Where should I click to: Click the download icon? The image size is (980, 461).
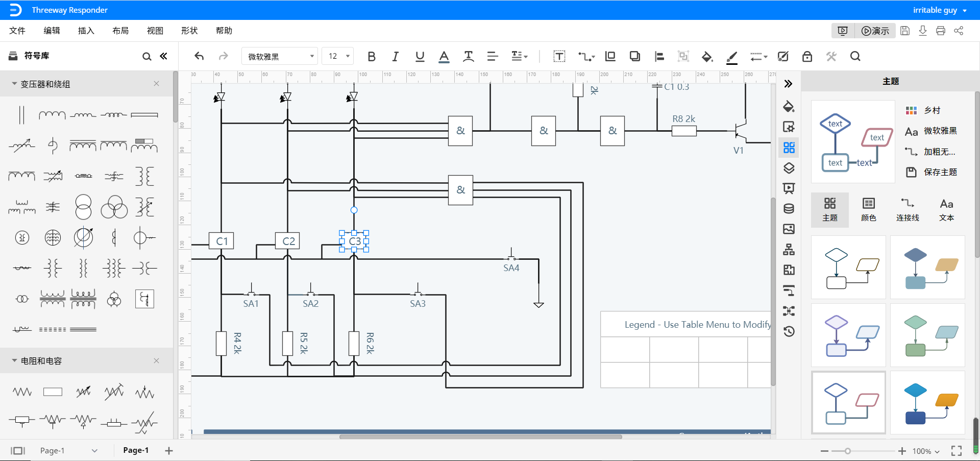pos(923,31)
